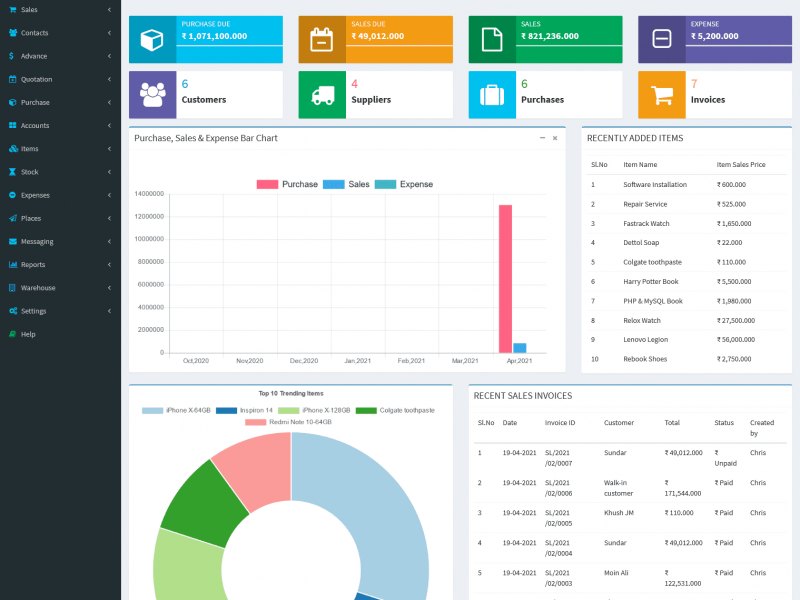The width and height of the screenshot is (800, 600).
Task: Click the Settings gears icon in sidebar
Action: pyautogui.click(x=13, y=311)
